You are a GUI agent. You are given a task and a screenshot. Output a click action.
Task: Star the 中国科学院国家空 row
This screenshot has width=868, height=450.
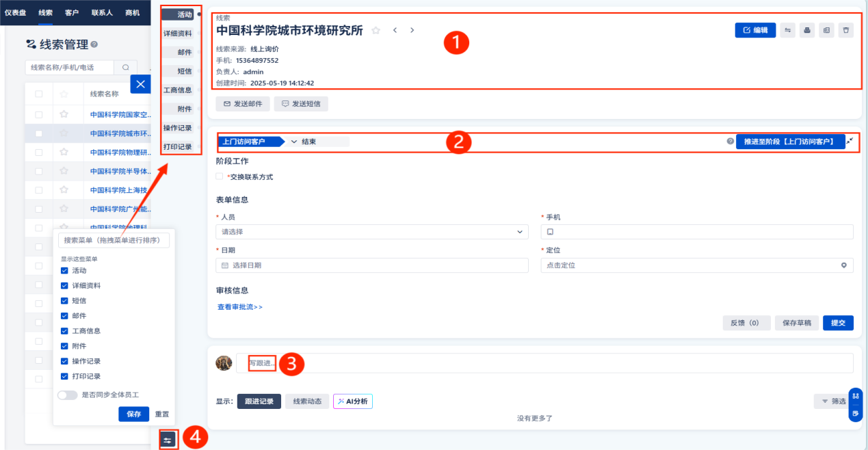point(64,114)
